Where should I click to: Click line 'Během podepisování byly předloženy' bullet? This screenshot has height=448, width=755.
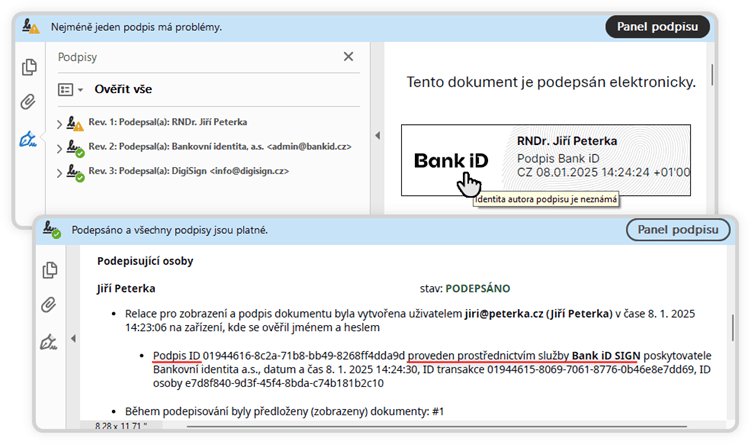[x=284, y=411]
